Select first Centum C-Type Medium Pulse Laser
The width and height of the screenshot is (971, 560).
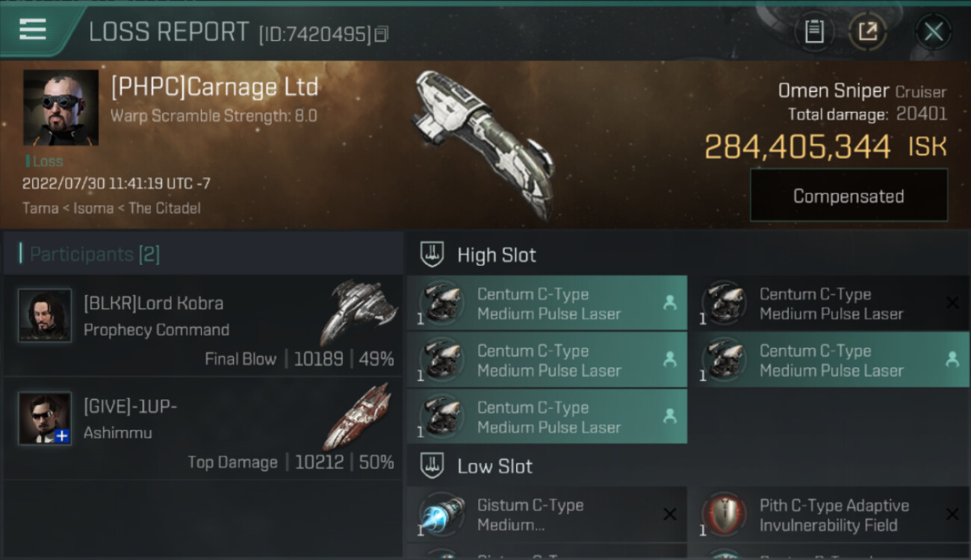tap(547, 303)
